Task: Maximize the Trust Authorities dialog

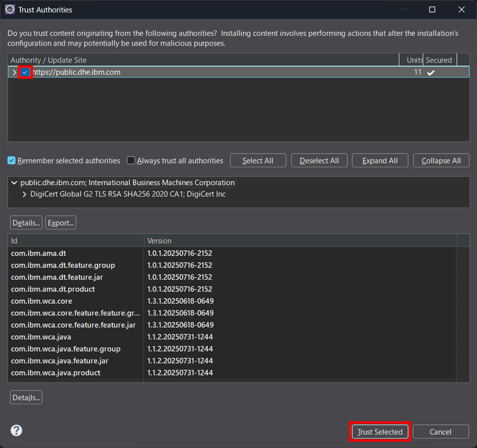Action: point(432,10)
